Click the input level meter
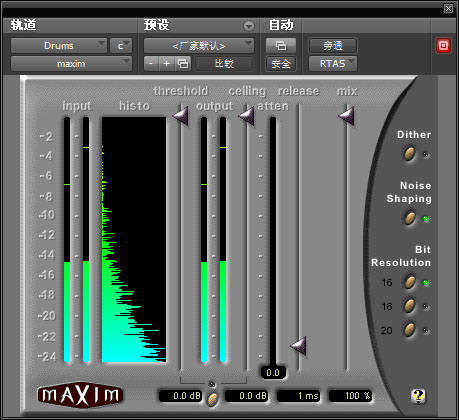The height and width of the screenshot is (420, 459). click(x=76, y=239)
